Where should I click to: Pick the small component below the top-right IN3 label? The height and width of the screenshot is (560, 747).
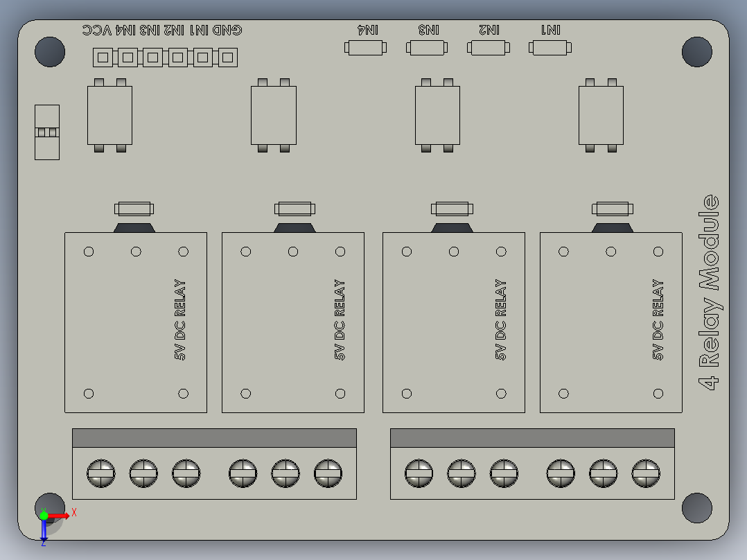(427, 48)
